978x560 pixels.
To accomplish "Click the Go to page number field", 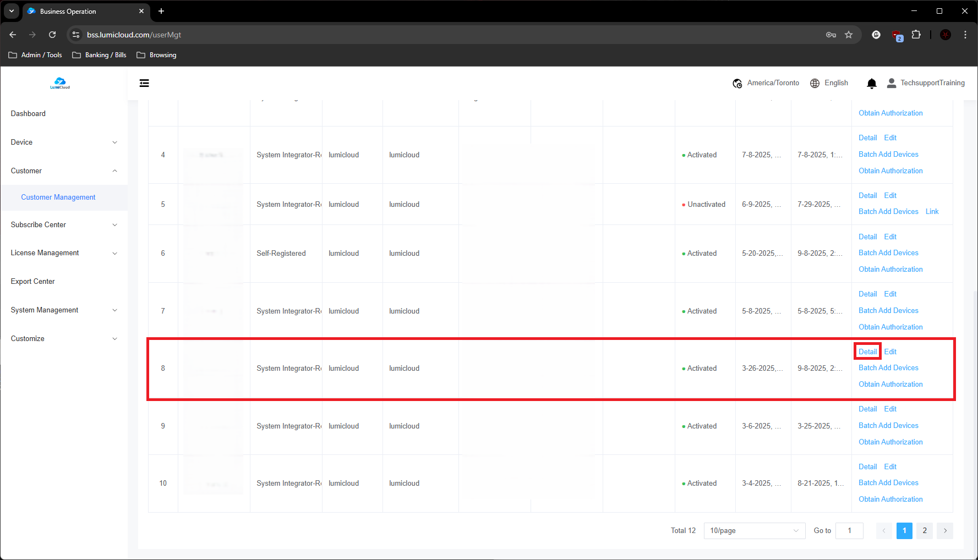I will (849, 531).
